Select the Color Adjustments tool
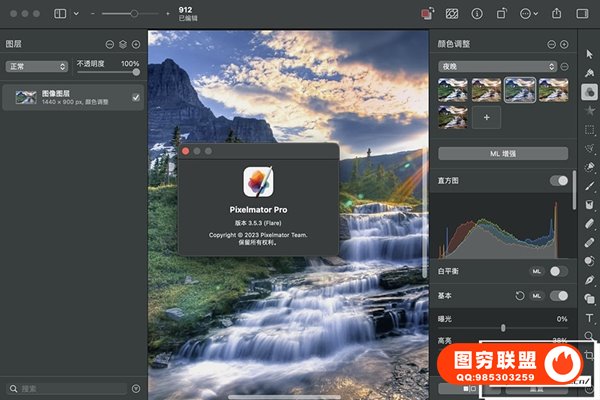600x400 pixels. click(590, 91)
